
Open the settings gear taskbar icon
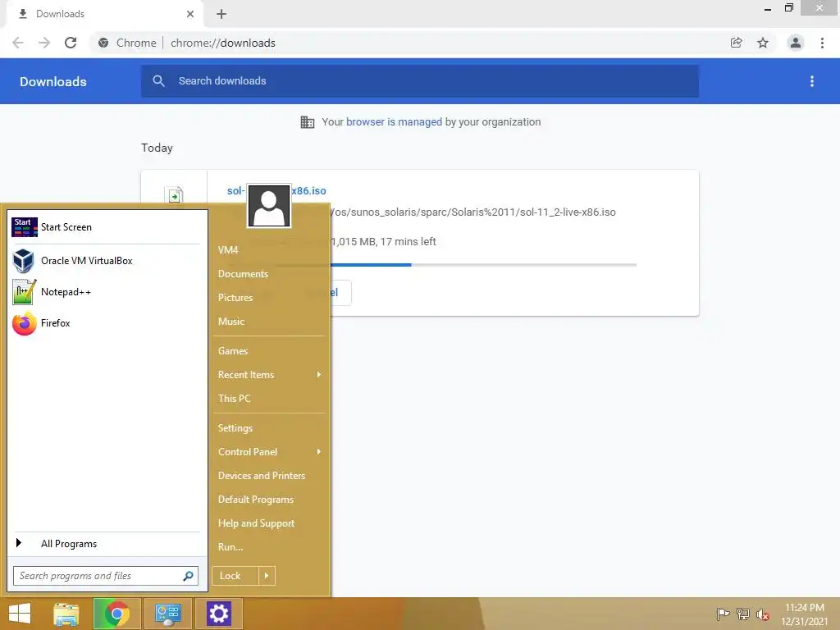point(218,614)
